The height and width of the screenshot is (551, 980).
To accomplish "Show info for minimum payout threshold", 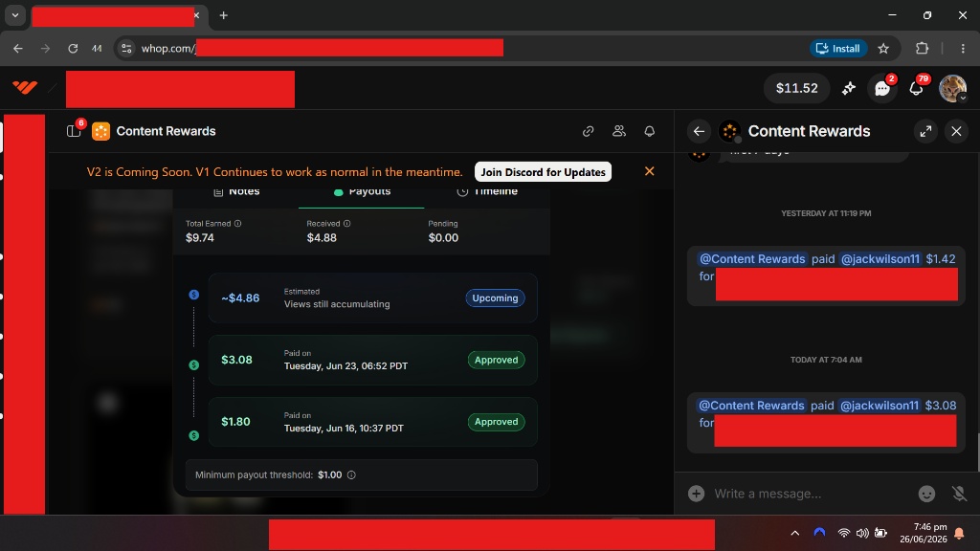I will 351,474.
